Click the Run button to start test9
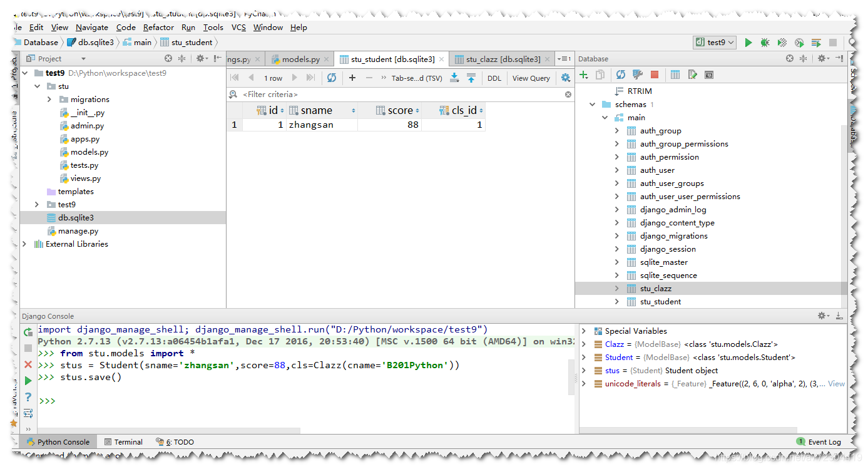This screenshot has height=469, width=868. click(x=748, y=42)
